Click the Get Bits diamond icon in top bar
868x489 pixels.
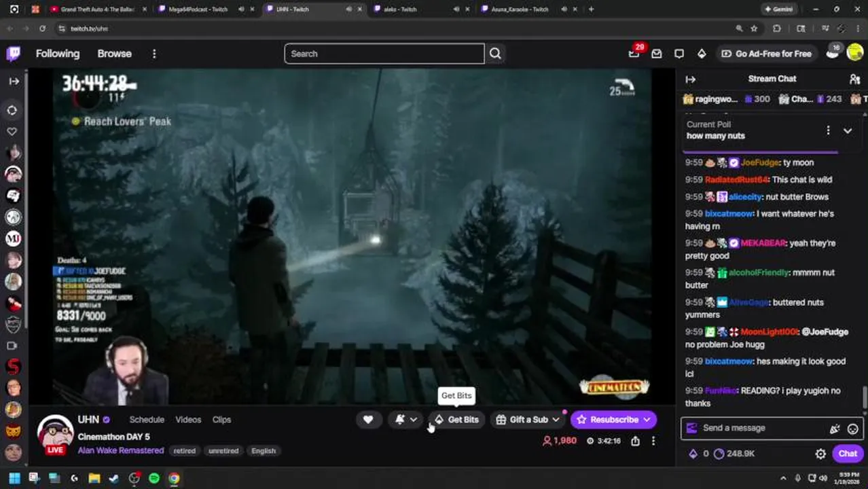click(702, 54)
